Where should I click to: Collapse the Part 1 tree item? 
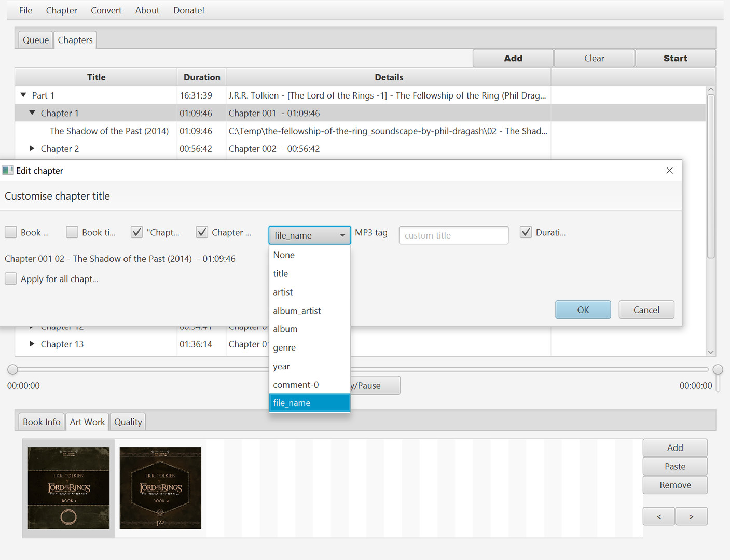[23, 95]
